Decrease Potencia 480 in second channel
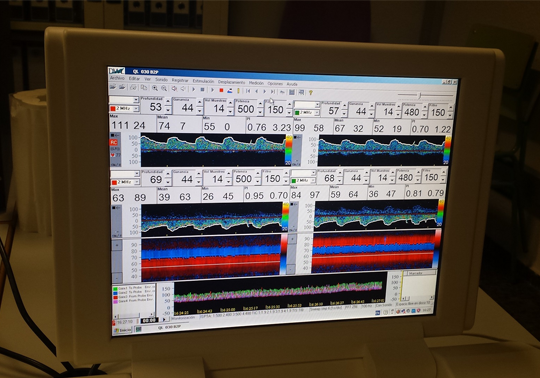The image size is (540, 378). coord(424,116)
